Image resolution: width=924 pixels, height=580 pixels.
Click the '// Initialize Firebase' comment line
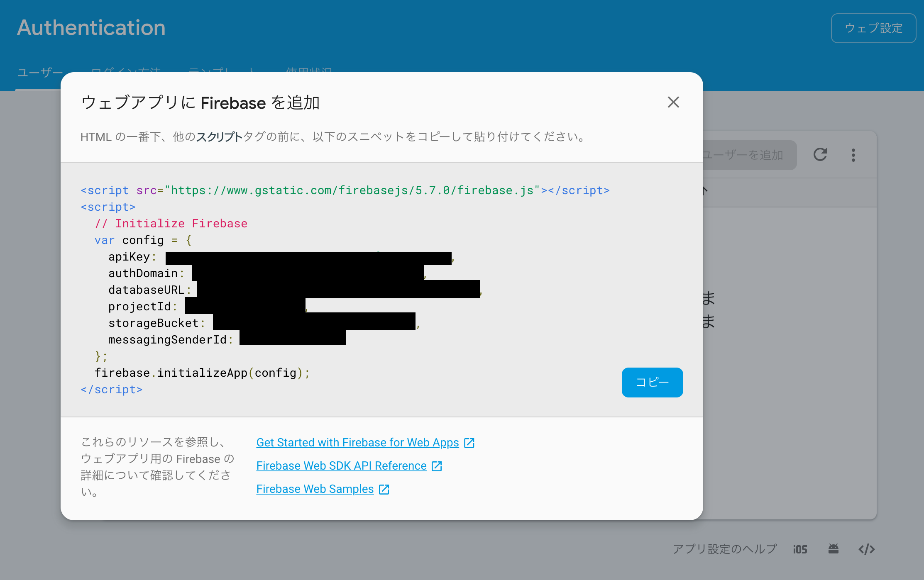click(x=171, y=224)
